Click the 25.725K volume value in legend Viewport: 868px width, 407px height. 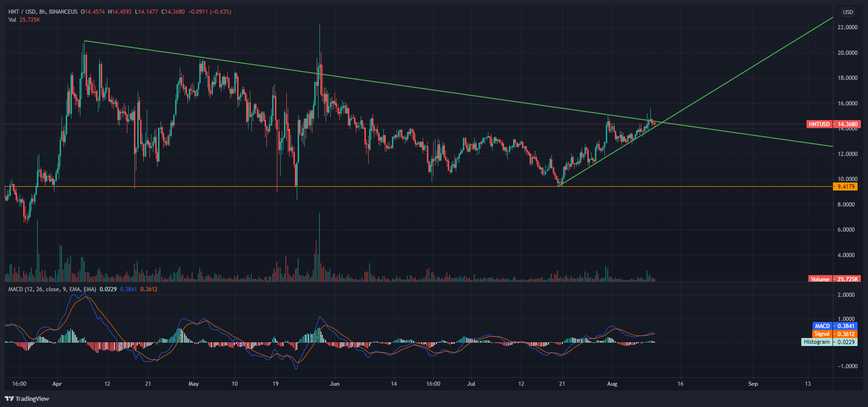click(30, 20)
